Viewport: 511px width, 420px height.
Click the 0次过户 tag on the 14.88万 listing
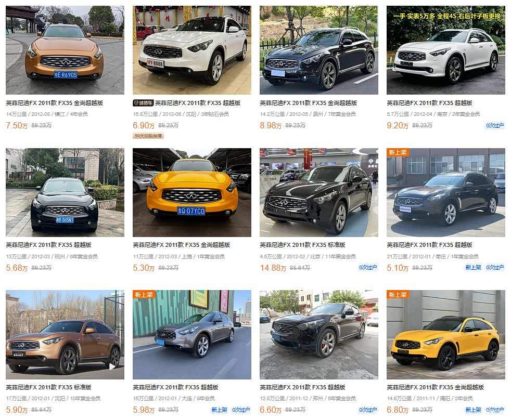[x=368, y=267]
